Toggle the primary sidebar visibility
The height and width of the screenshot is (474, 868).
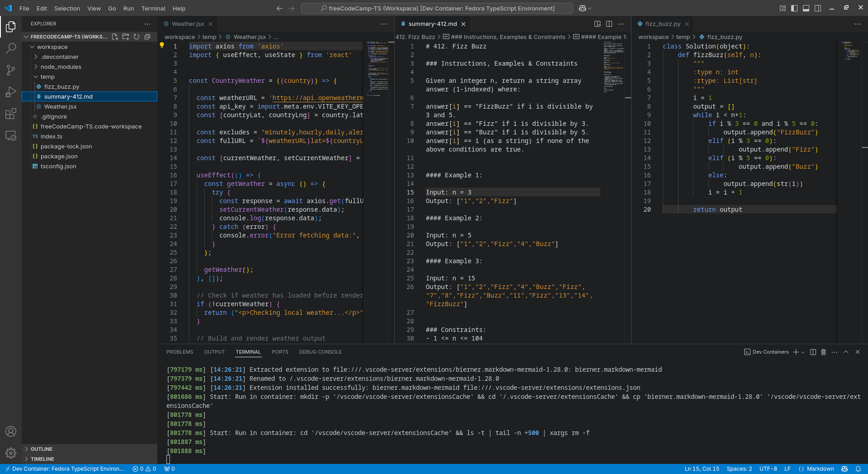tap(794, 8)
